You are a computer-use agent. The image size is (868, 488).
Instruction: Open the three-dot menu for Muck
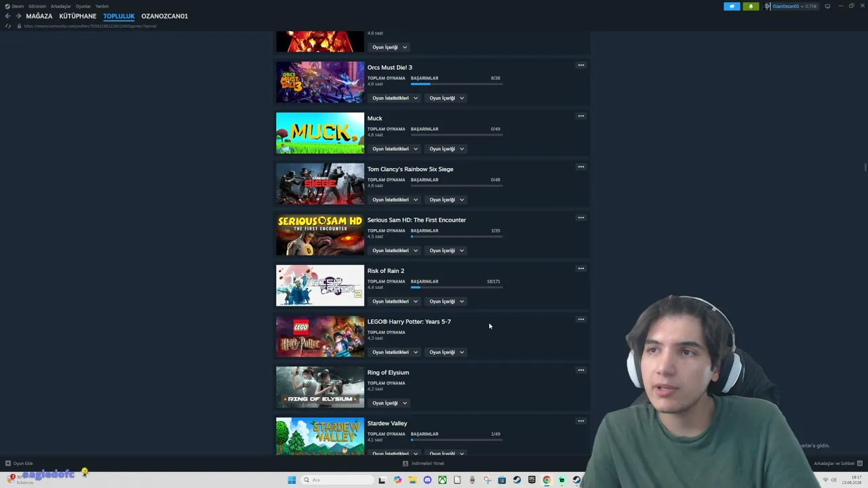(581, 116)
